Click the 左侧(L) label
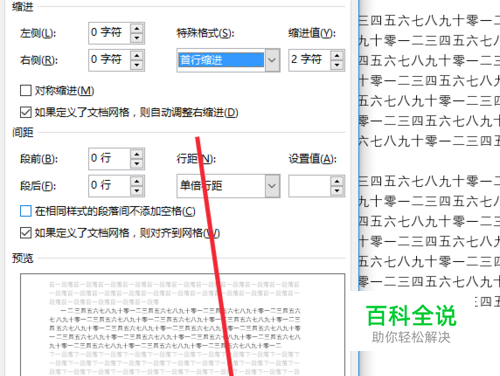500x376 pixels. 38,33
